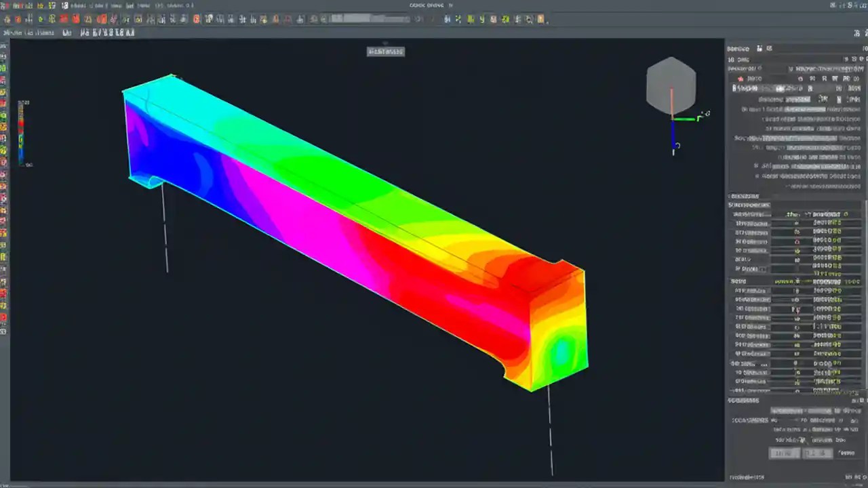Click the green element-quality icon in toolbar
Viewport: 868px width, 488px height.
pos(41,19)
